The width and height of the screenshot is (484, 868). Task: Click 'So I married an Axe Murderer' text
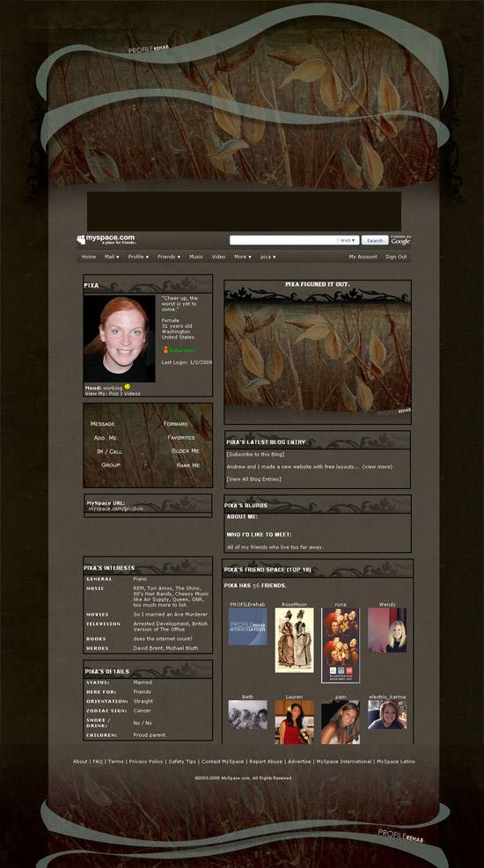coord(171,615)
